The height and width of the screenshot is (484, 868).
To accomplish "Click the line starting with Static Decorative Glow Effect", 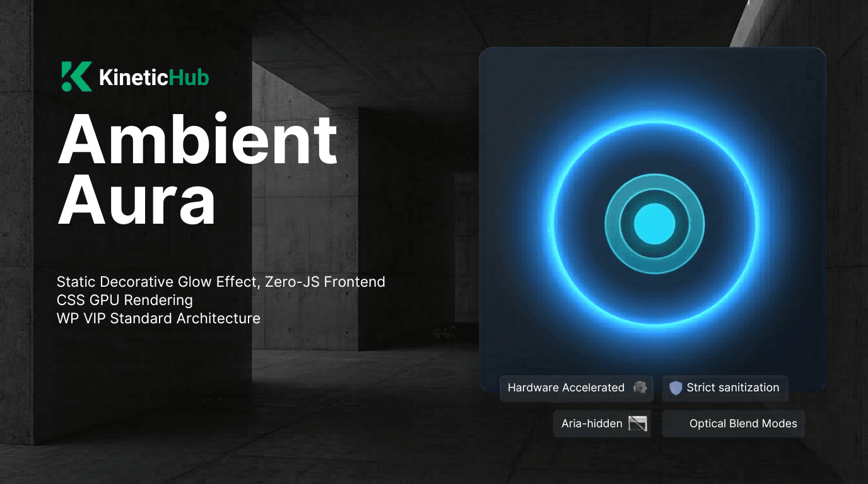I will (x=221, y=282).
